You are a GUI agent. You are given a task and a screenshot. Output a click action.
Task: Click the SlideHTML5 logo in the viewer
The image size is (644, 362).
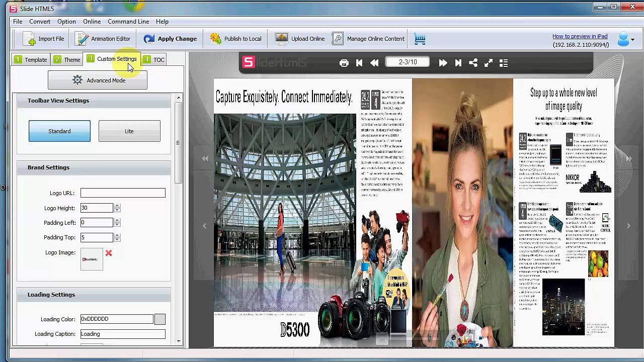275,62
